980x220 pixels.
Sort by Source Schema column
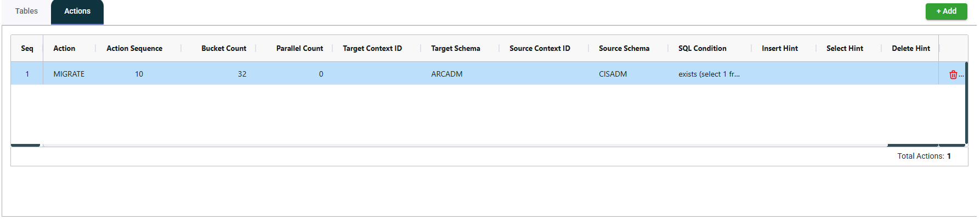pos(624,48)
